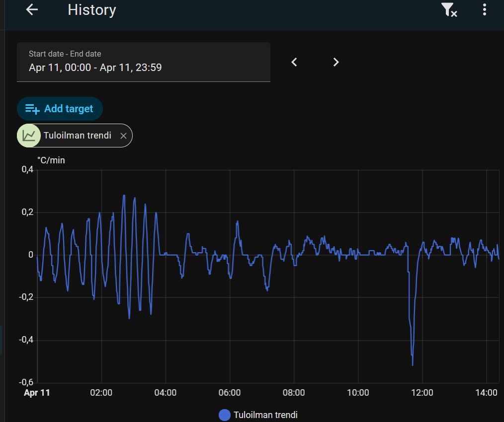504x422 pixels.
Task: Click the deepest dip before 12:00
Action: (413, 365)
